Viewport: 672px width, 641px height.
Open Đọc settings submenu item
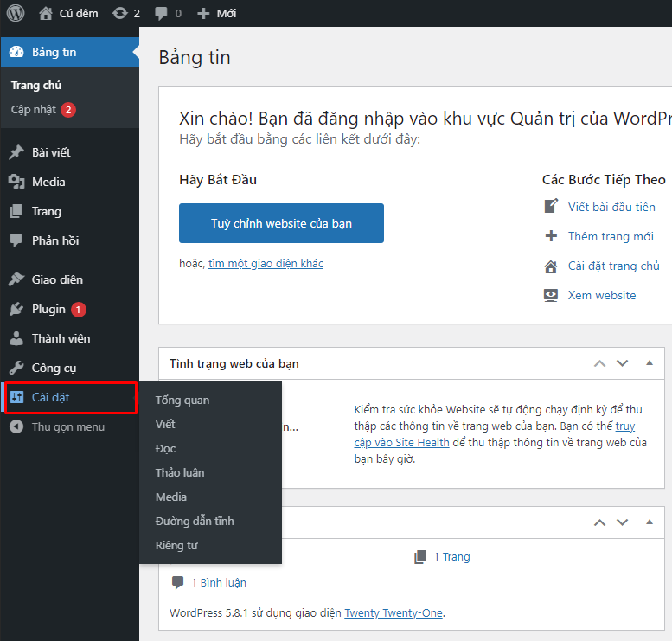(166, 448)
